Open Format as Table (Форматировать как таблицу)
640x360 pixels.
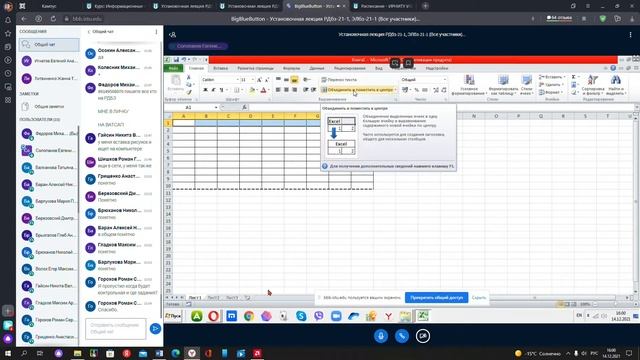(x=503, y=85)
